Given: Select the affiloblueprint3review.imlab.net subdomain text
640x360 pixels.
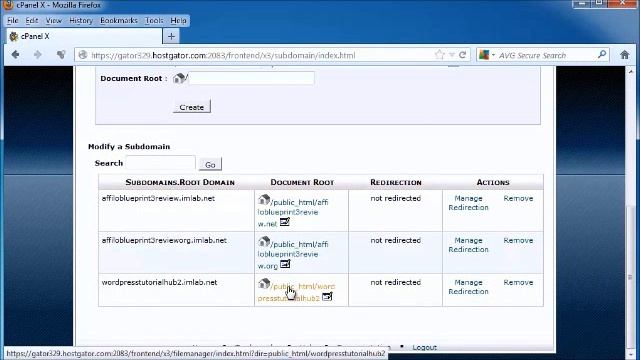Looking at the screenshot, I should pyautogui.click(x=158, y=198).
